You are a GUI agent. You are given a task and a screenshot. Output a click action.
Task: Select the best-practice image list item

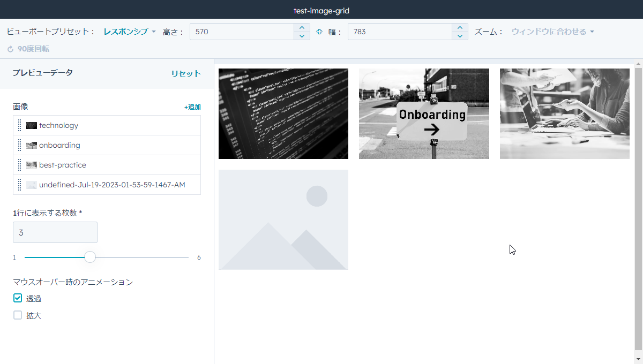[107, 165]
